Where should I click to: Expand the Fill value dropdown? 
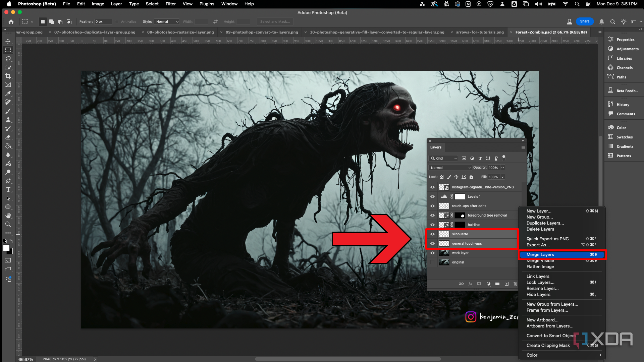(502, 177)
